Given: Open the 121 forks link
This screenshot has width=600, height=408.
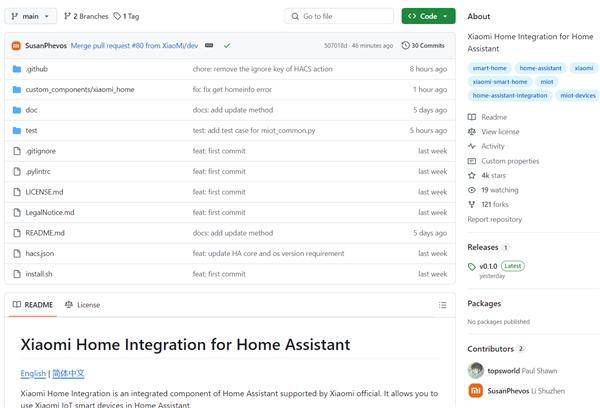Looking at the screenshot, I should 495,205.
